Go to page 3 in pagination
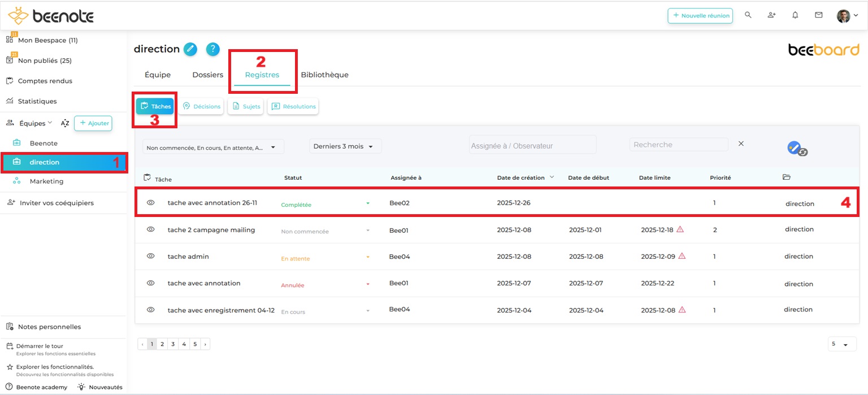The width and height of the screenshot is (868, 395). tap(173, 344)
